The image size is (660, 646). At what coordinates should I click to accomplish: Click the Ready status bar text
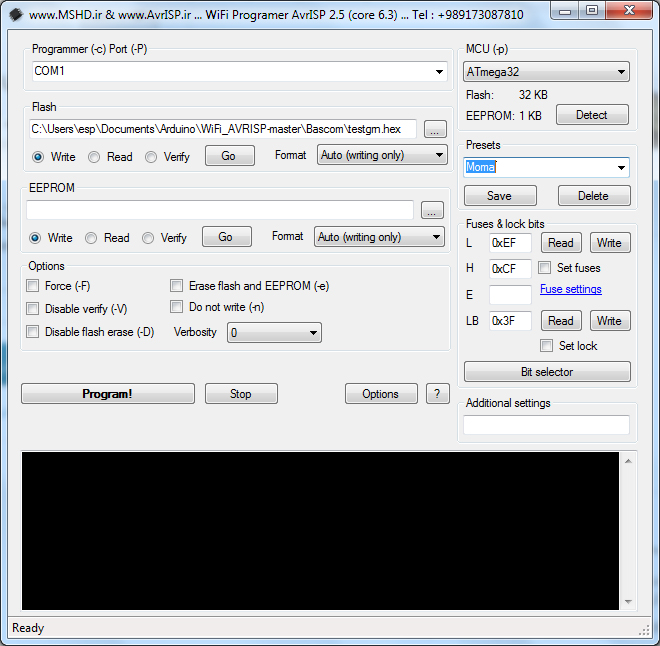(x=28, y=628)
